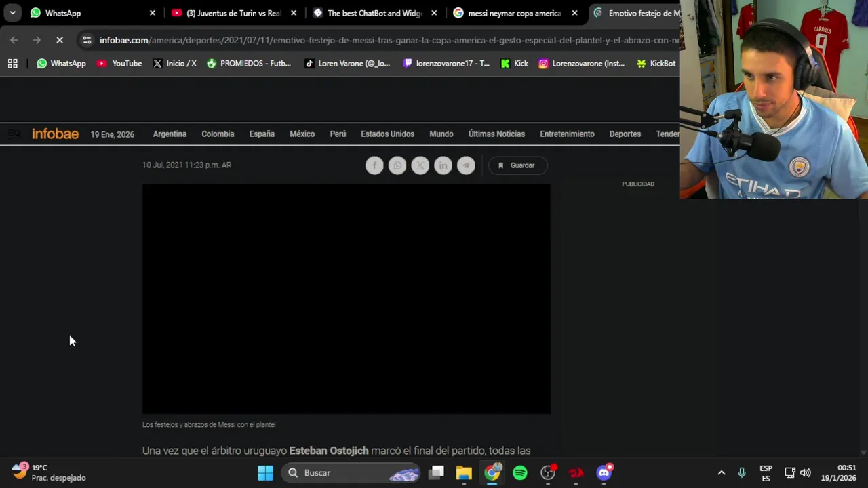Open the volume control in system tray

(806, 472)
